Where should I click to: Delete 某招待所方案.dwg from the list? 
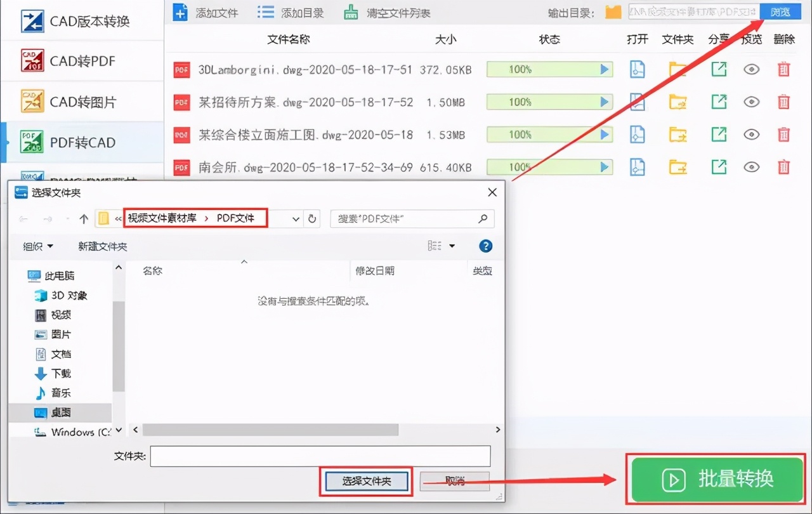tap(784, 102)
